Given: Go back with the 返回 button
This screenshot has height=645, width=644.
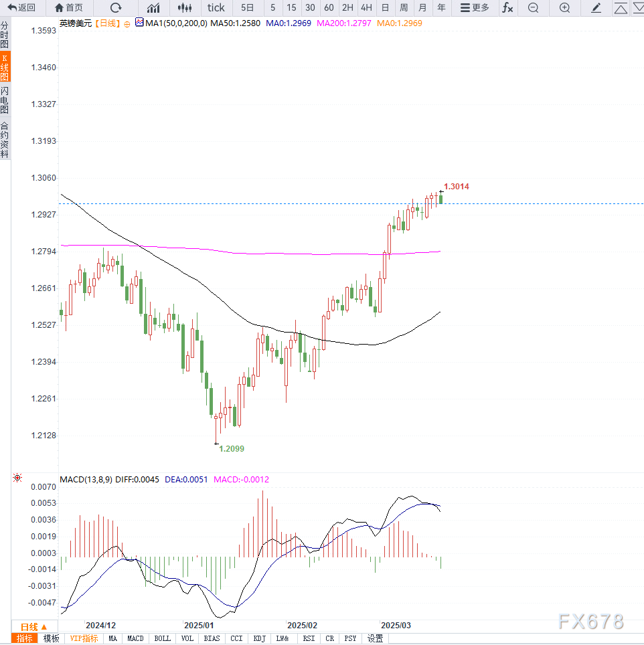Looking at the screenshot, I should [21, 8].
